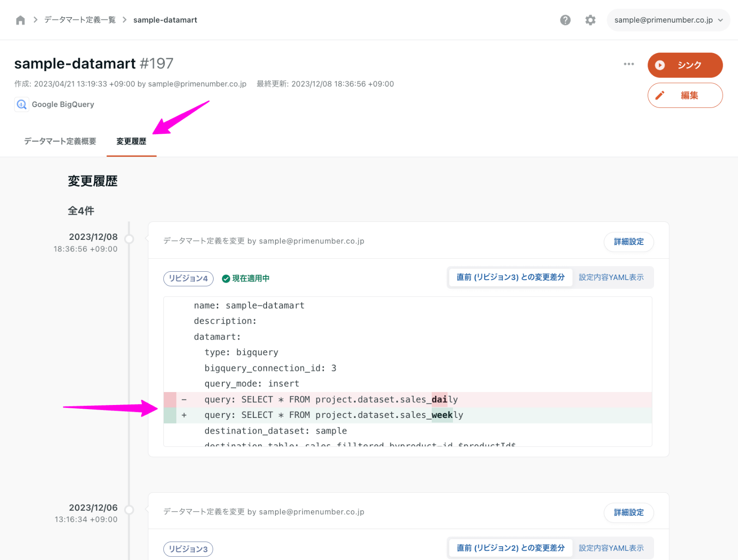
Task: Open the three-dots more options menu
Action: tap(629, 64)
